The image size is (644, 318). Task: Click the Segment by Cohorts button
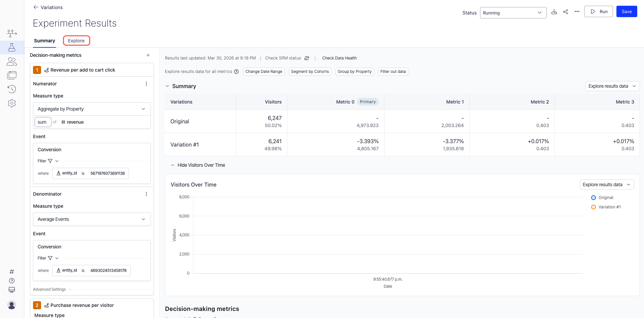[x=310, y=72]
